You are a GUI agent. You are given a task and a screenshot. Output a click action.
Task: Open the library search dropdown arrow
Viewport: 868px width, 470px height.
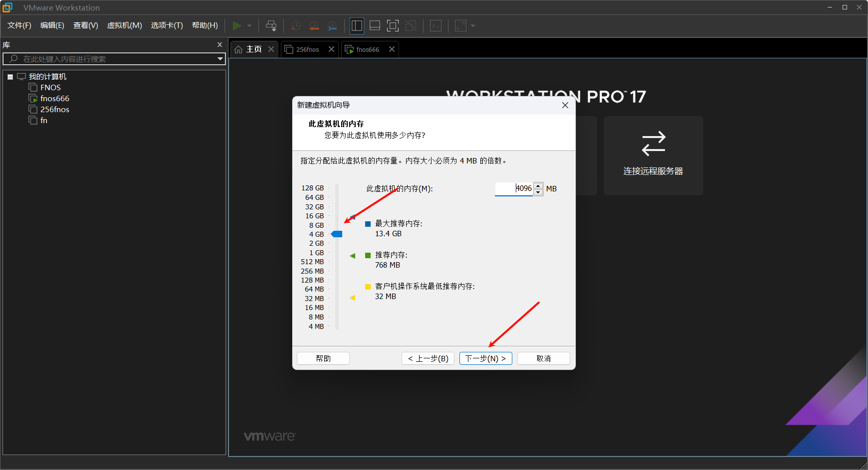220,59
